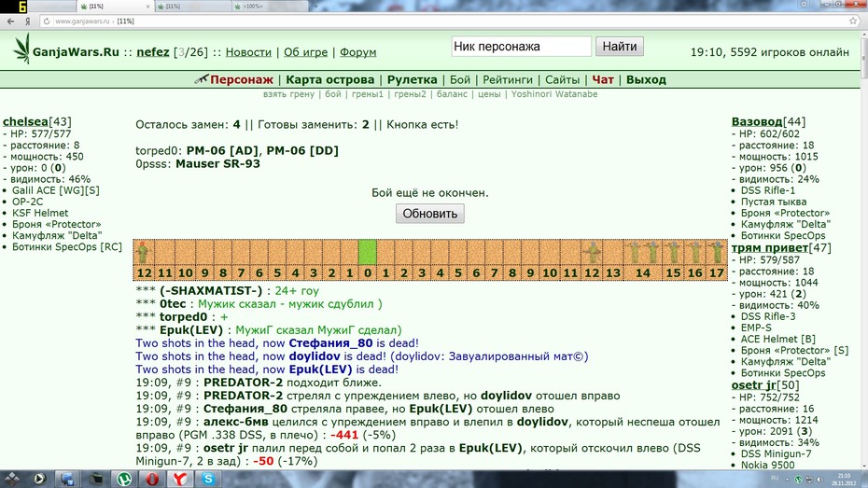Click the 'алекс-6мв' name in the log
868x488 pixels.
tap(236, 422)
